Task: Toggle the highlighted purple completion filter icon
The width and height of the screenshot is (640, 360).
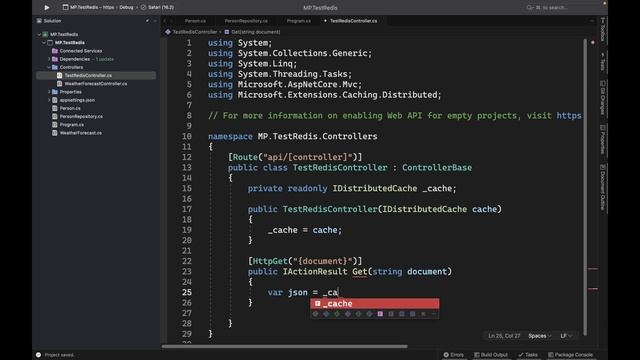Action: 380,314
